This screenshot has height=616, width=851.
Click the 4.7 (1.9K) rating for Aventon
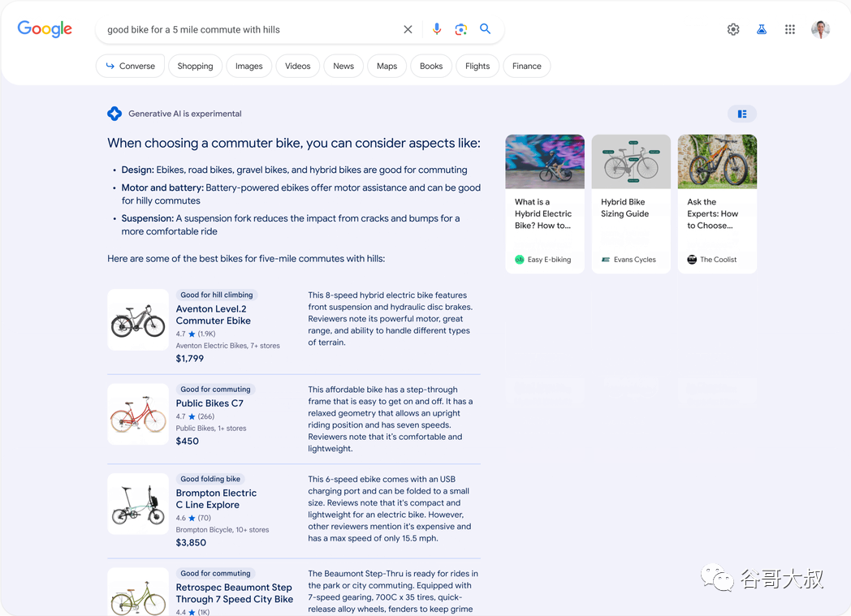tap(196, 334)
